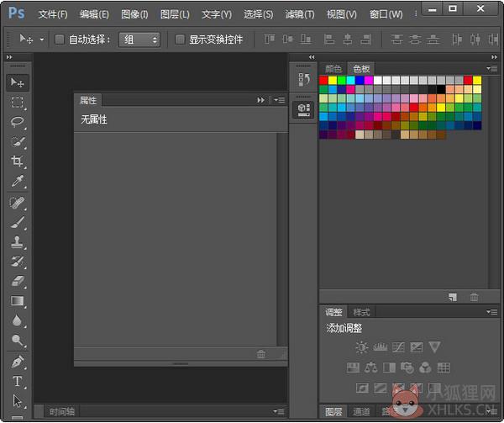Add a Curves adjustment
The width and height of the screenshot is (504, 423).
[x=398, y=347]
